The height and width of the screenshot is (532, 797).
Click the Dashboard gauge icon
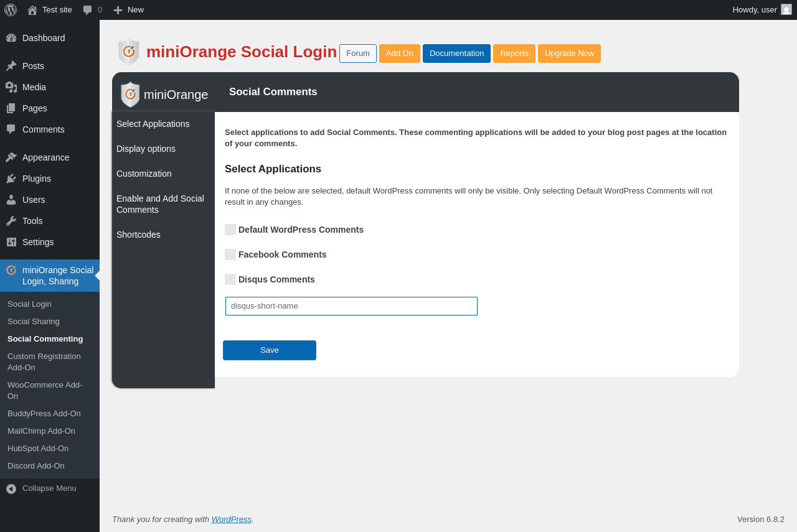[x=11, y=38]
